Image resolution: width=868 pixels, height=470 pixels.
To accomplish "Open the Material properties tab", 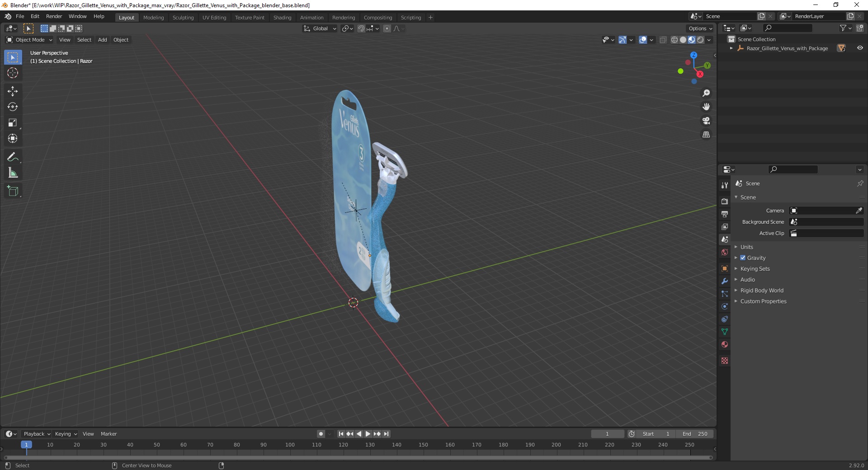I will click(x=725, y=344).
